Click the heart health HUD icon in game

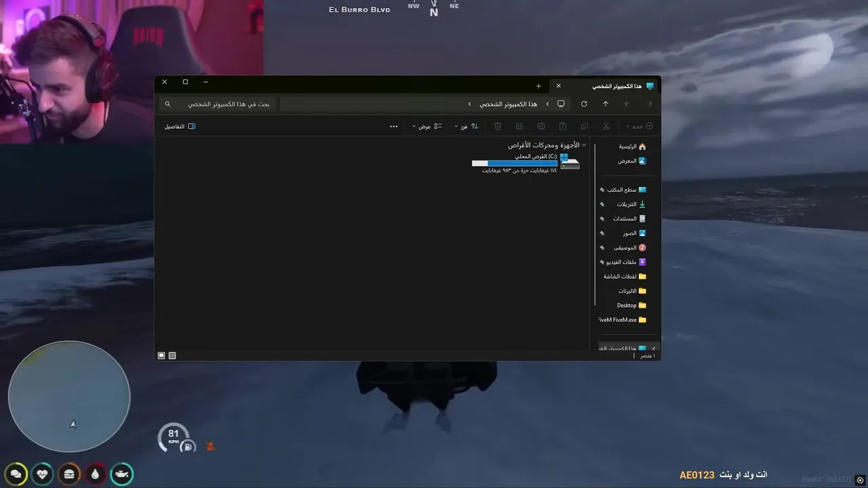click(x=42, y=474)
